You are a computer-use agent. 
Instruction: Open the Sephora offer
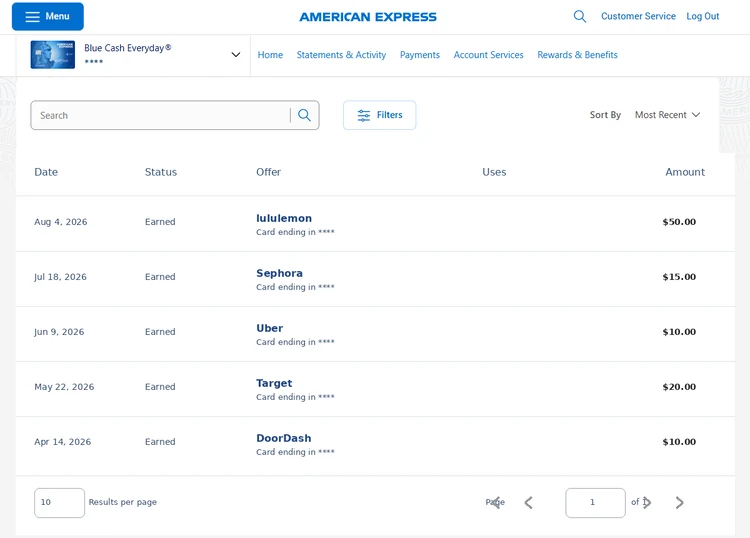click(279, 273)
